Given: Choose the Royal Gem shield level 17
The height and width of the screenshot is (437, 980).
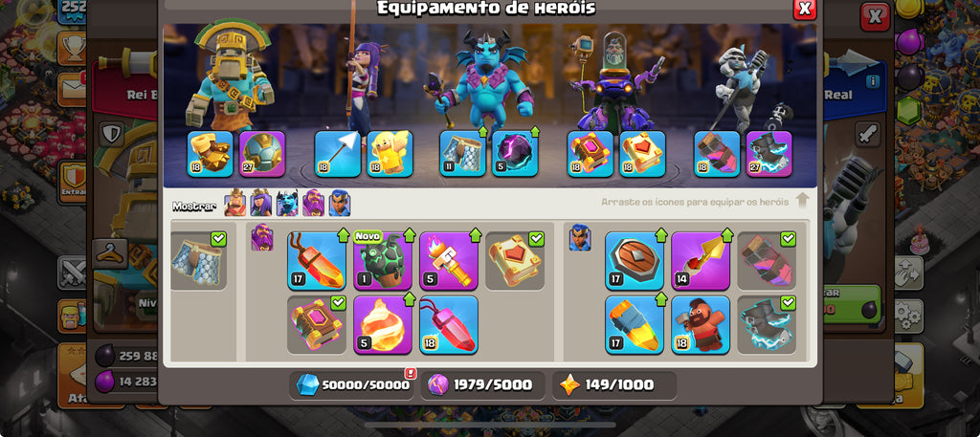Looking at the screenshot, I should tap(635, 261).
